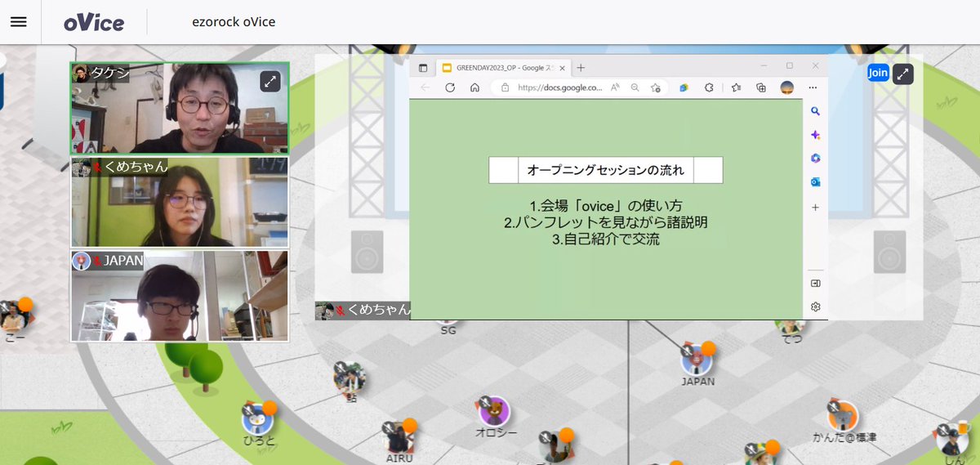Open the Outlook sidebar icon
This screenshot has width=980, height=465.
815,182
